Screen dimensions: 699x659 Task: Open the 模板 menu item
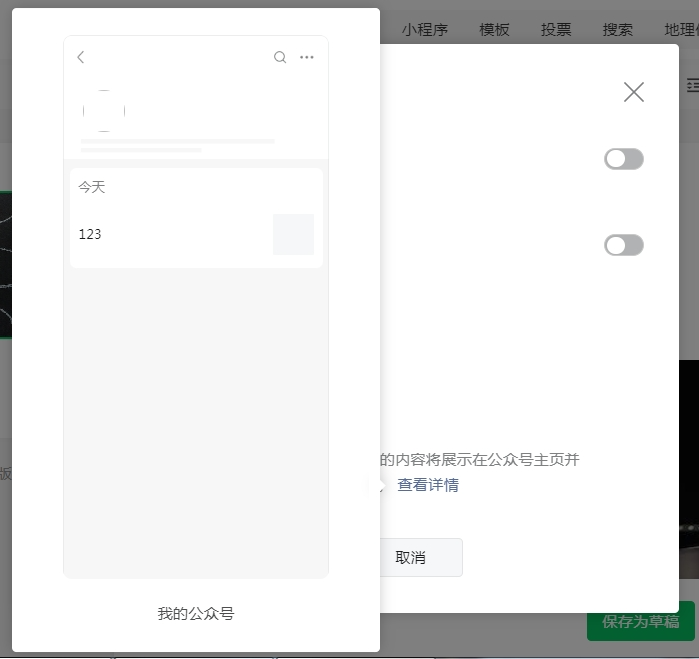494,30
